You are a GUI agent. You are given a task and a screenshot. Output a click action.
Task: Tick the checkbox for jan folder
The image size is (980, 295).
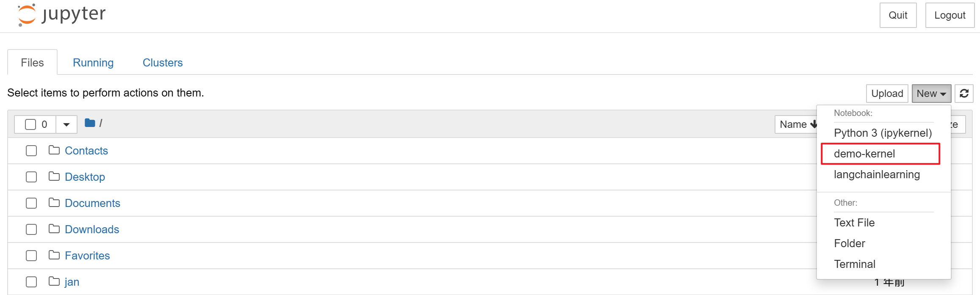coord(31,282)
